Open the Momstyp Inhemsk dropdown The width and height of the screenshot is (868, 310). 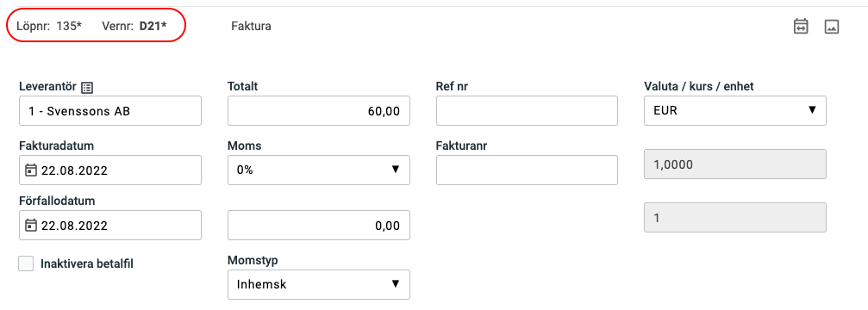click(x=319, y=284)
